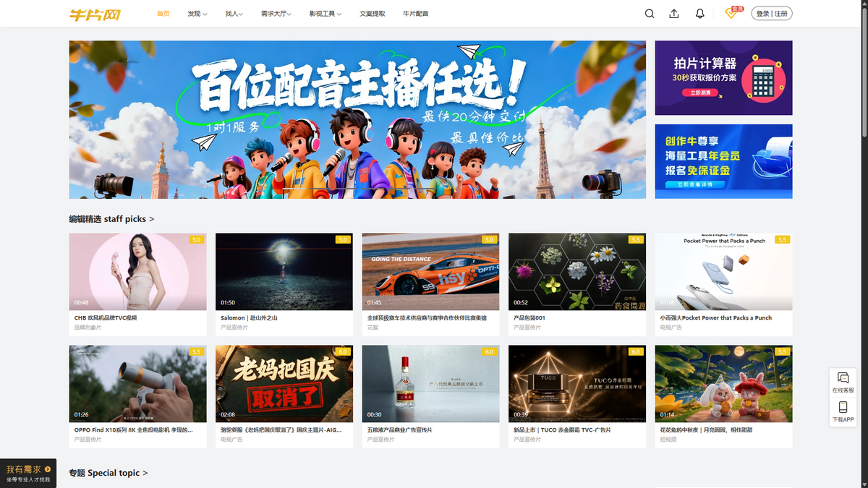Image resolution: width=868 pixels, height=488 pixels.
Task: Open 专题 Special topic section link
Action: coord(109,473)
